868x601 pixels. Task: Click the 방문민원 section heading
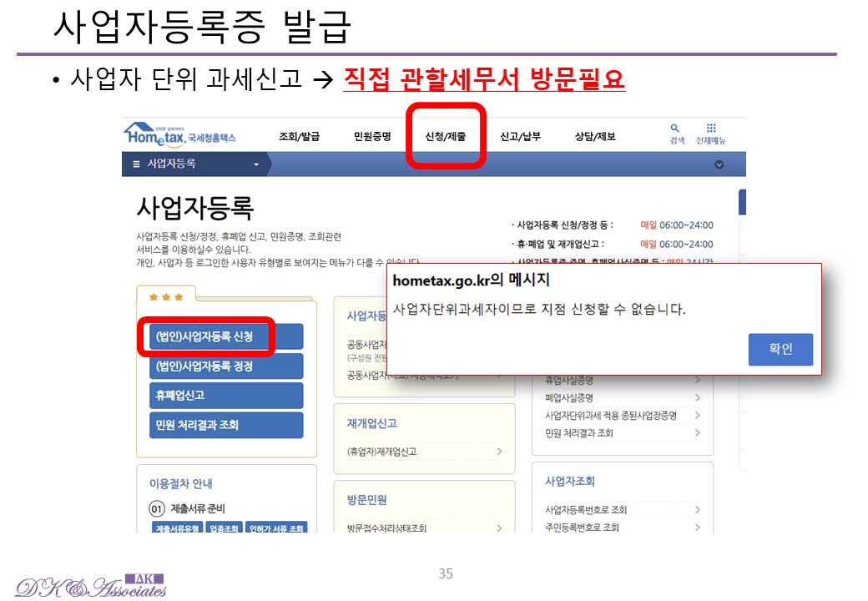click(366, 500)
